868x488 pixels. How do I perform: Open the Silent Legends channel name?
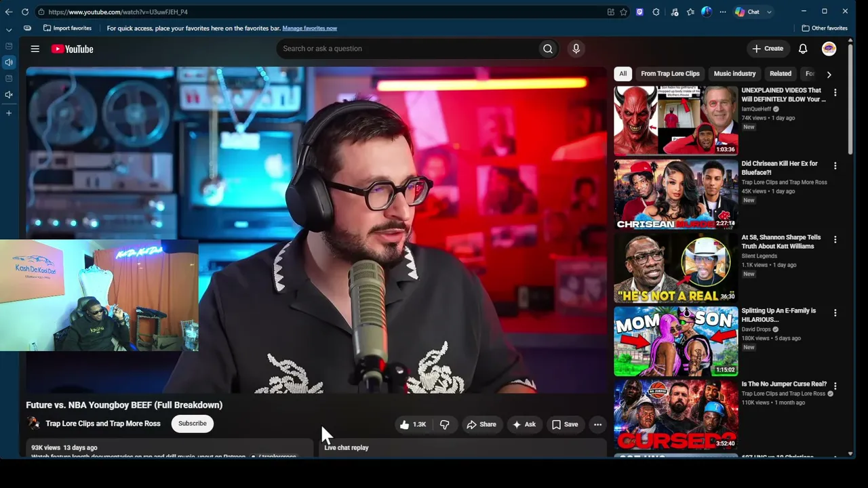click(x=759, y=256)
